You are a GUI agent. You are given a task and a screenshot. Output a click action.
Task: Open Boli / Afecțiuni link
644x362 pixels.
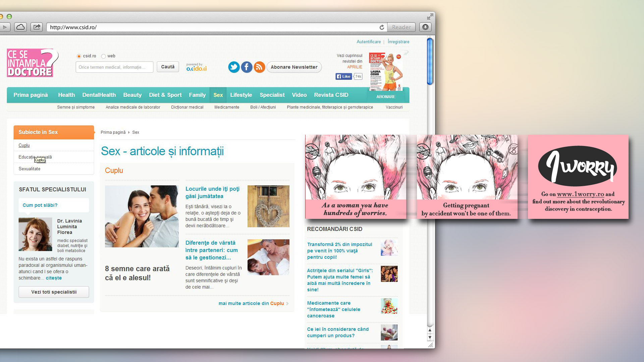[x=263, y=107]
